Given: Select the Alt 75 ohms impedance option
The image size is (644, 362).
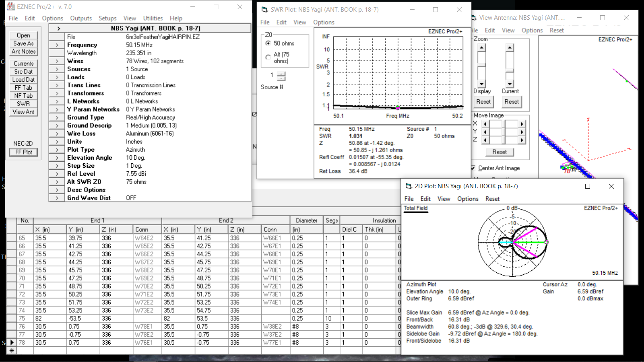Looking at the screenshot, I should [268, 57].
